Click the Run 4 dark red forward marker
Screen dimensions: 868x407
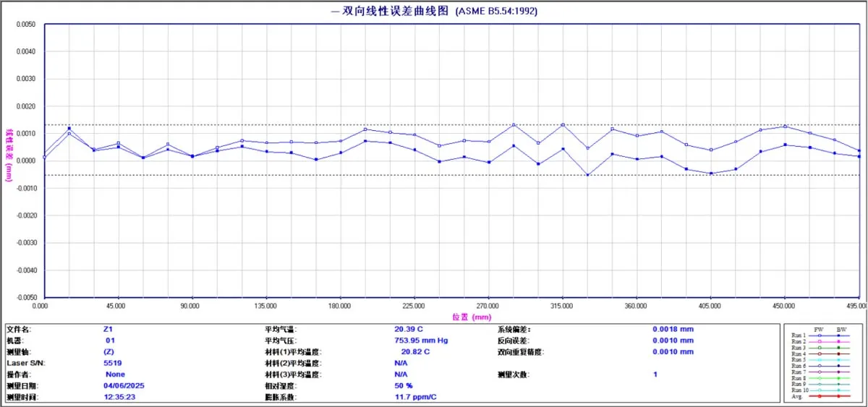coord(820,354)
